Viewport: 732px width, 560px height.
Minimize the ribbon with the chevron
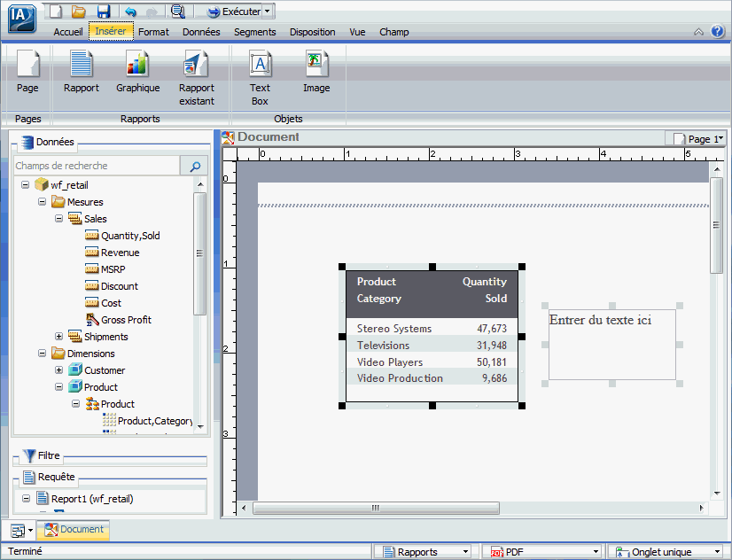698,32
